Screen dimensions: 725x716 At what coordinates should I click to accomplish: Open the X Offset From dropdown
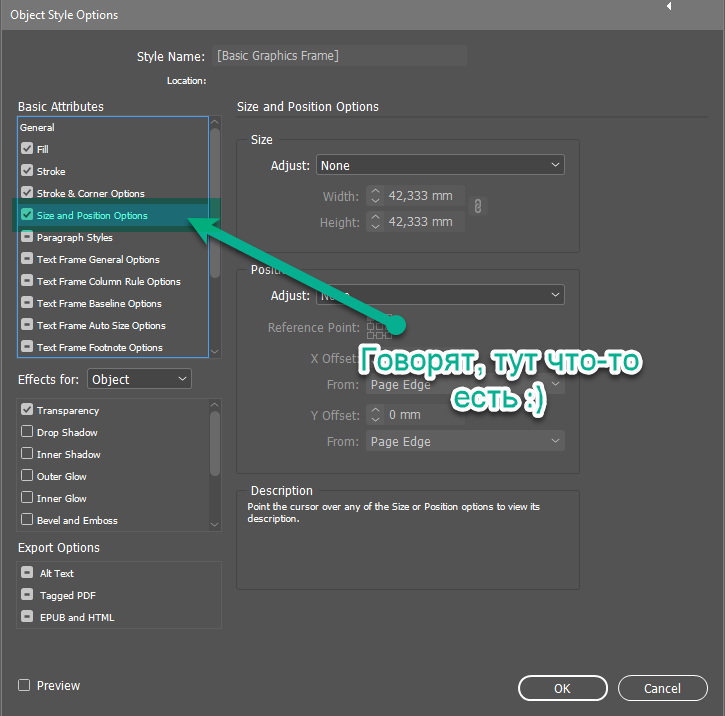(x=465, y=385)
